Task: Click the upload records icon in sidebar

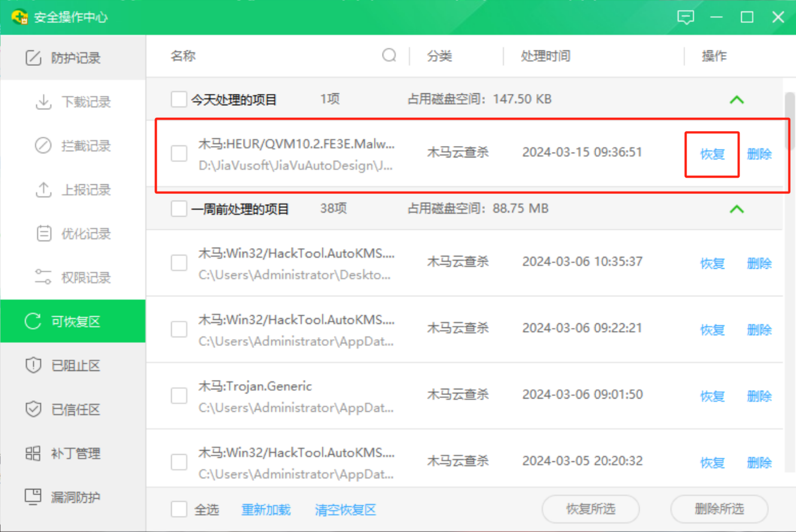Action: [43, 190]
